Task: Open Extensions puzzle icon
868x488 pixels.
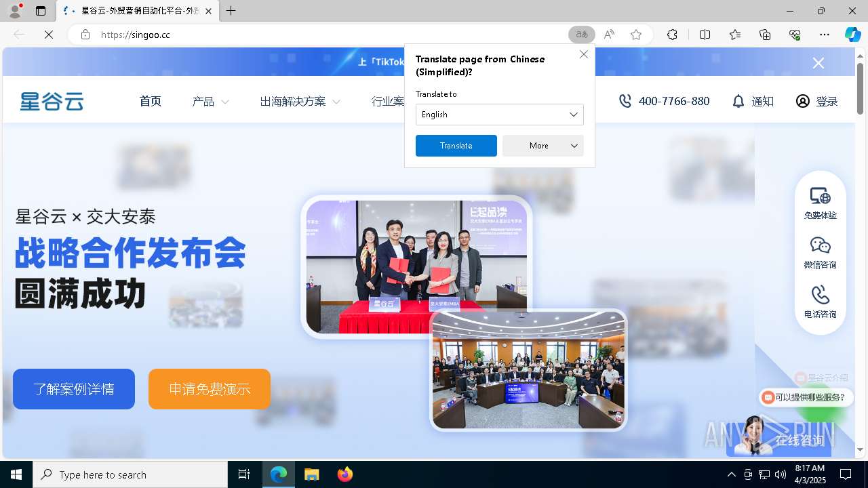Action: pyautogui.click(x=672, y=35)
